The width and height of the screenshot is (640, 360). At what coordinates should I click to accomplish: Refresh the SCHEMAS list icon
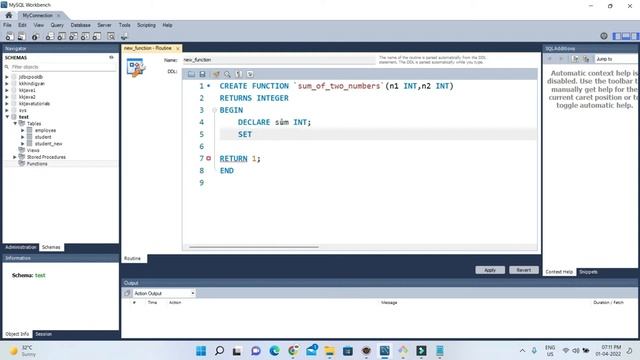(x=111, y=58)
